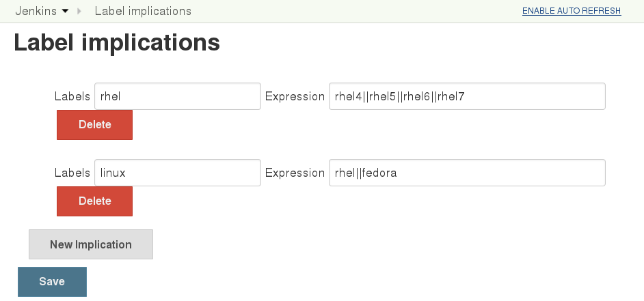Click the Expression caption in the rhel row
This screenshot has width=644, height=301.
coord(295,96)
